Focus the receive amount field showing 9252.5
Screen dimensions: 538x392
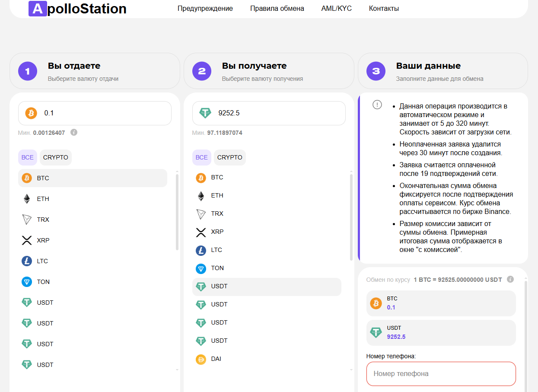(x=269, y=113)
